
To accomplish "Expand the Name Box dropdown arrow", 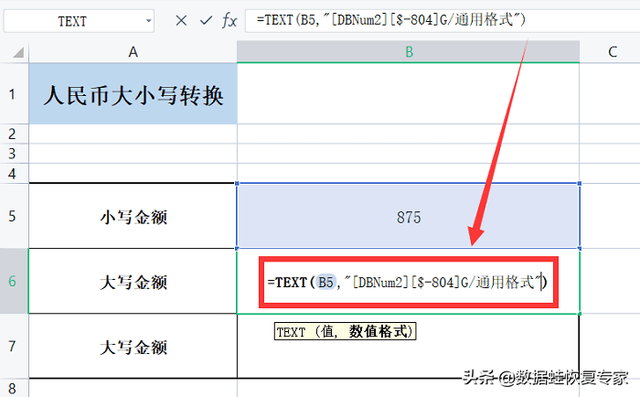I will [x=149, y=21].
